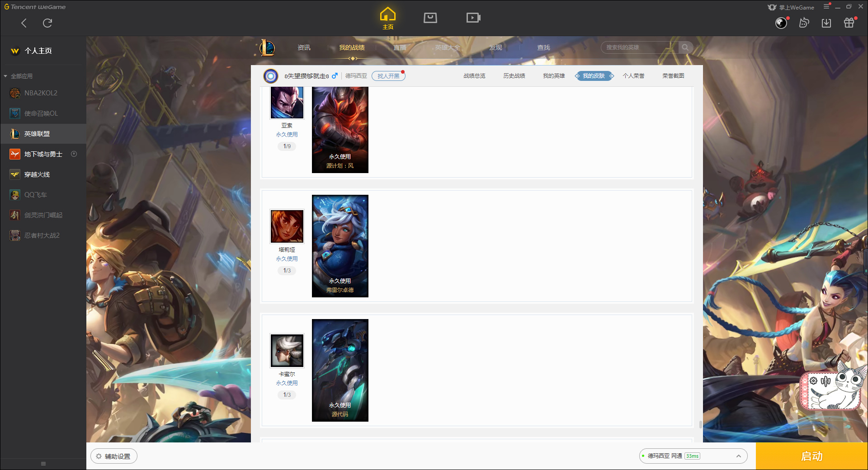Open the globe avatar icon at top right
The width and height of the screenshot is (868, 470).
[x=781, y=23]
